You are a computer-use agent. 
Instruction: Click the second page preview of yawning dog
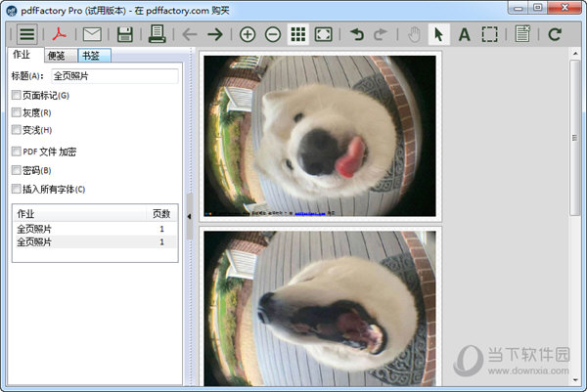[320, 309]
